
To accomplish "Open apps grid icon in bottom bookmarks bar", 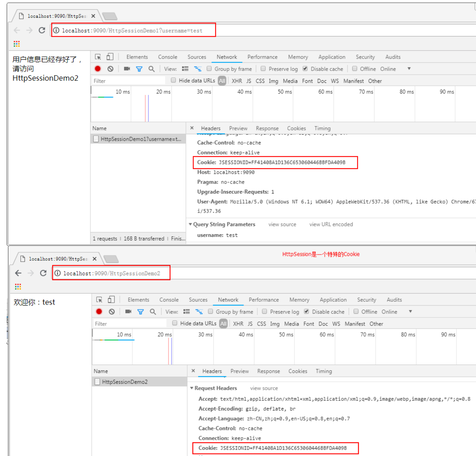I will 18,287.
